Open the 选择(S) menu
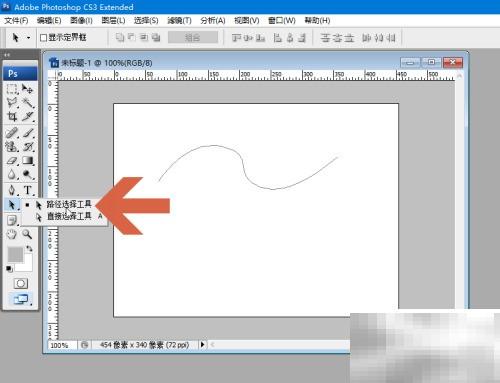 point(146,21)
